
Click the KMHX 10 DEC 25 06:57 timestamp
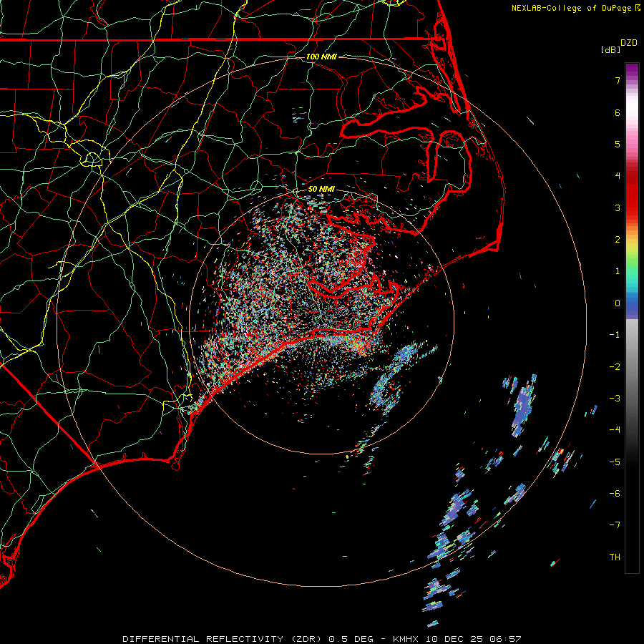(457, 639)
